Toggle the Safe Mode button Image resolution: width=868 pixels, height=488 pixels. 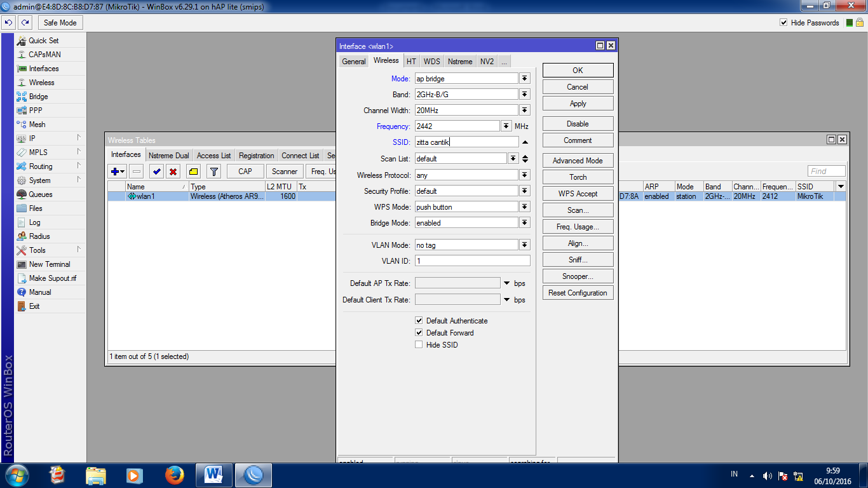tap(60, 23)
